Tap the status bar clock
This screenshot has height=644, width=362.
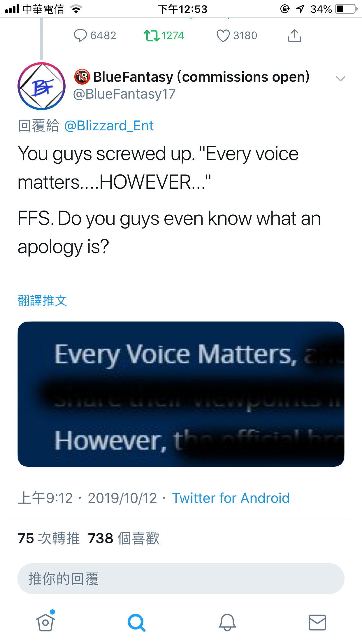[182, 9]
